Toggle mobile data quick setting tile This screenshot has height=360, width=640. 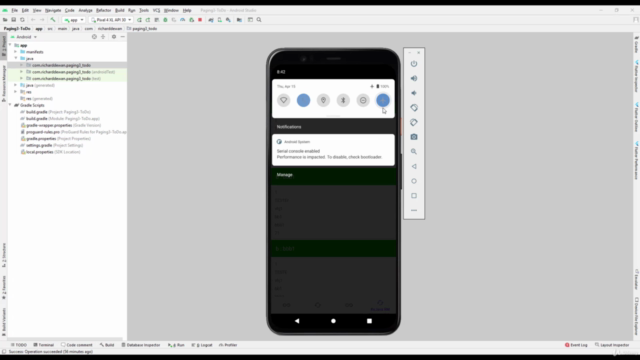303,100
